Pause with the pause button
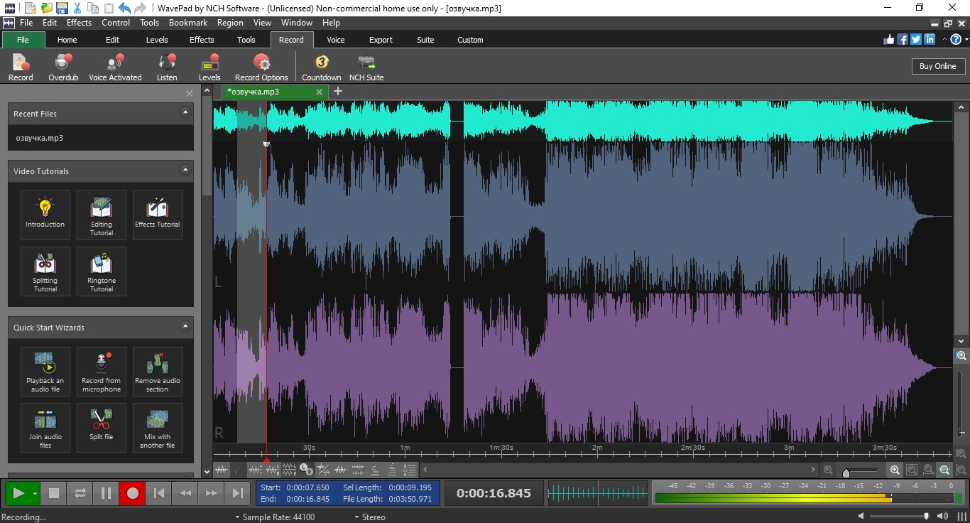 (106, 493)
